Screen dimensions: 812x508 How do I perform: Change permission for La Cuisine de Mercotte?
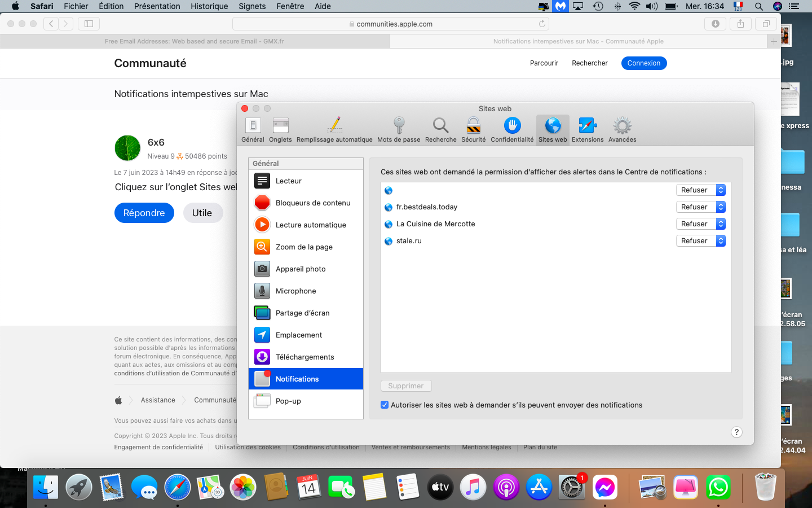point(700,224)
